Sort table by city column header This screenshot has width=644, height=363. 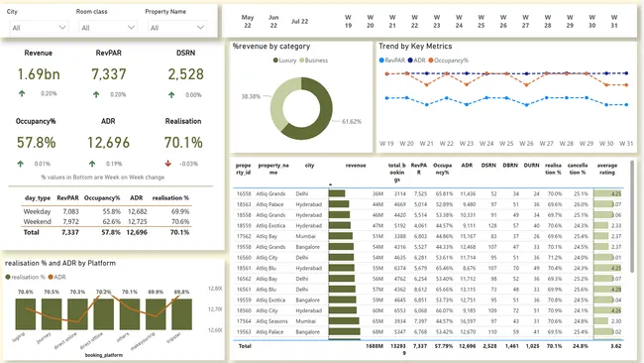pos(310,166)
